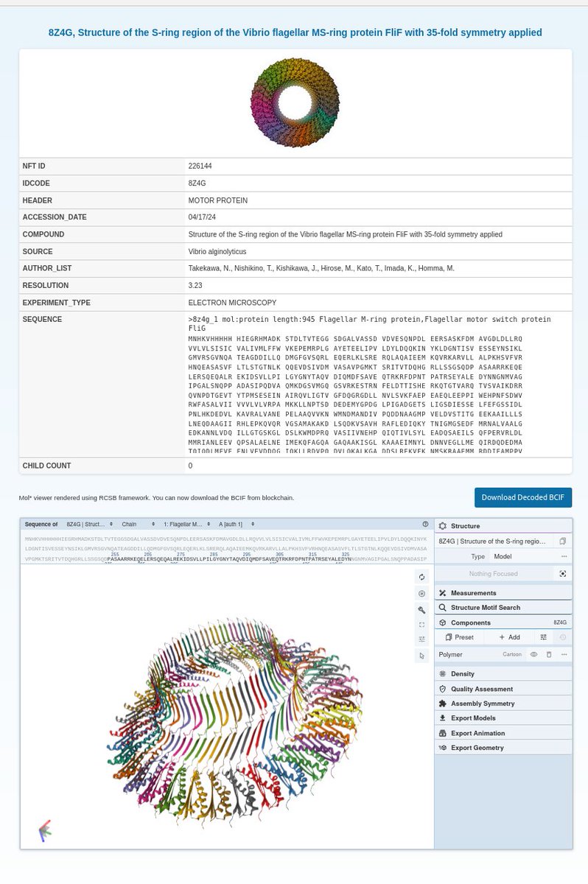Screen dimensions: 588x884
Task: Click the highlighted sequence residues in sequence viewer
Action: point(230,559)
